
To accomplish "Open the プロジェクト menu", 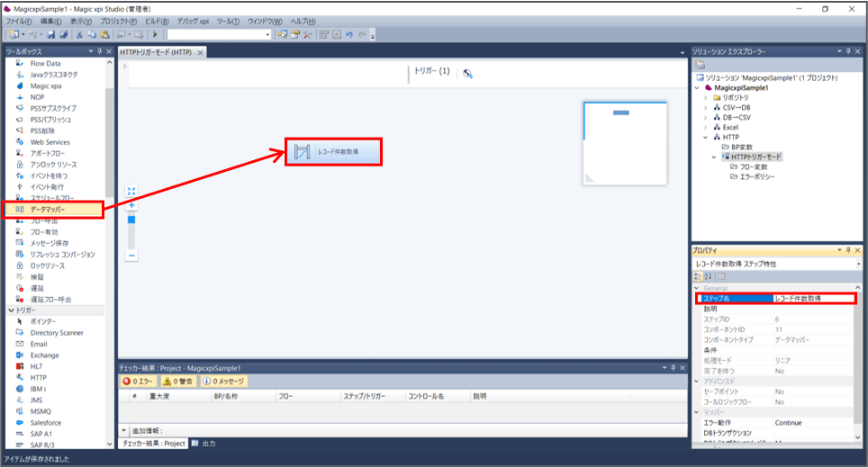I will coord(118,21).
